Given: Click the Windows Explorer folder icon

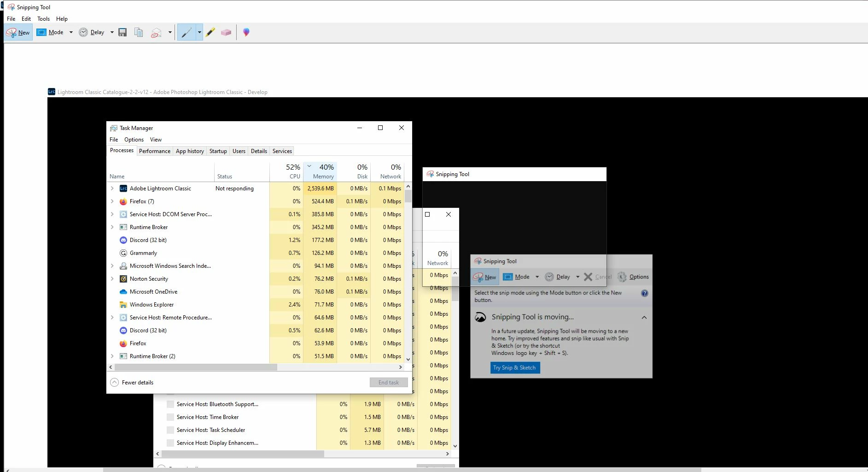Looking at the screenshot, I should point(123,305).
